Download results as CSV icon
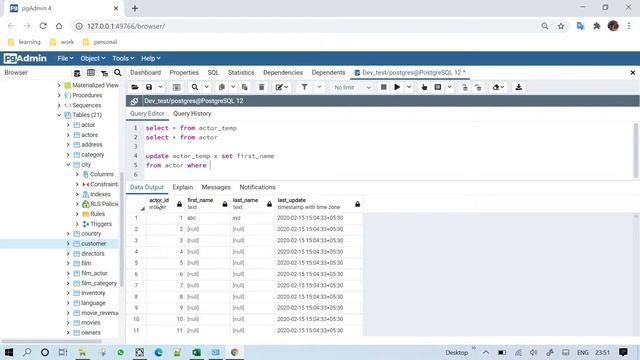 519,87
